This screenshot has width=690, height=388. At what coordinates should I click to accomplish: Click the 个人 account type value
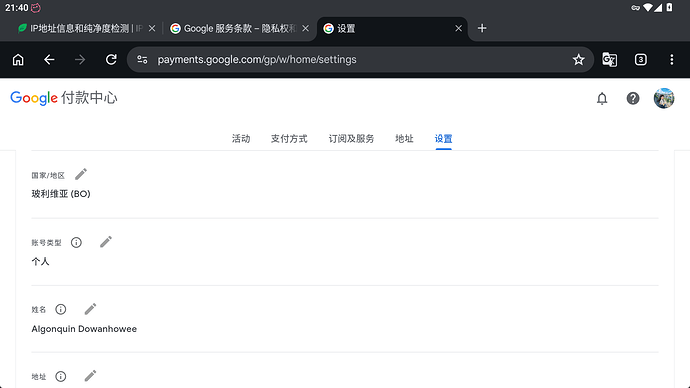[x=40, y=261]
